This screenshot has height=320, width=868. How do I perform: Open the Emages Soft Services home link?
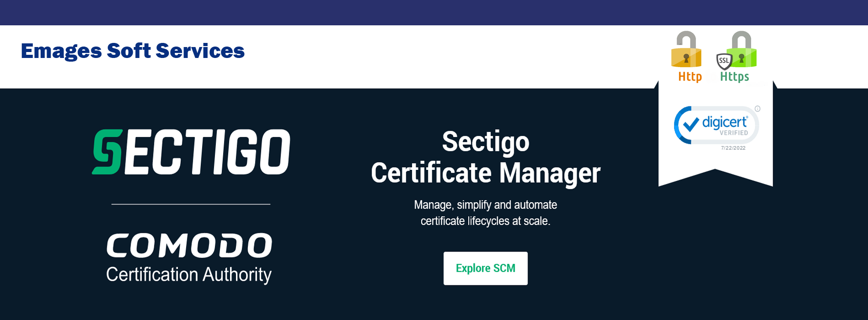[x=132, y=51]
